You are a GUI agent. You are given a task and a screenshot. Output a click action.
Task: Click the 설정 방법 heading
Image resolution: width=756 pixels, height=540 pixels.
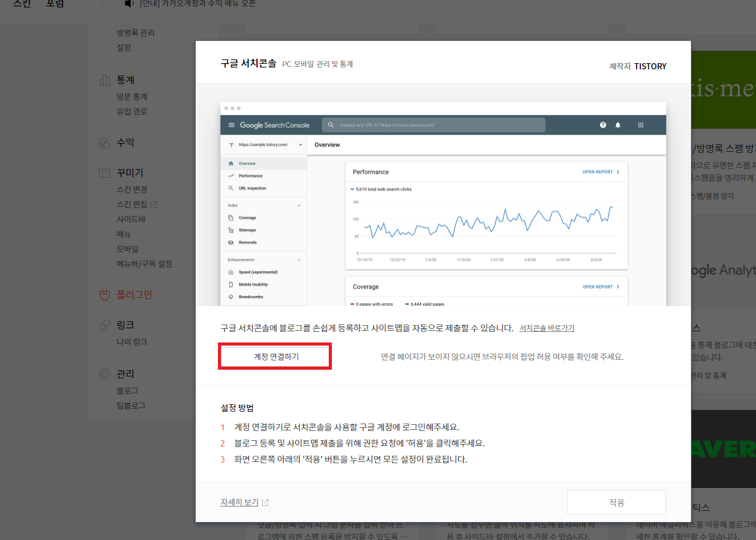click(237, 408)
